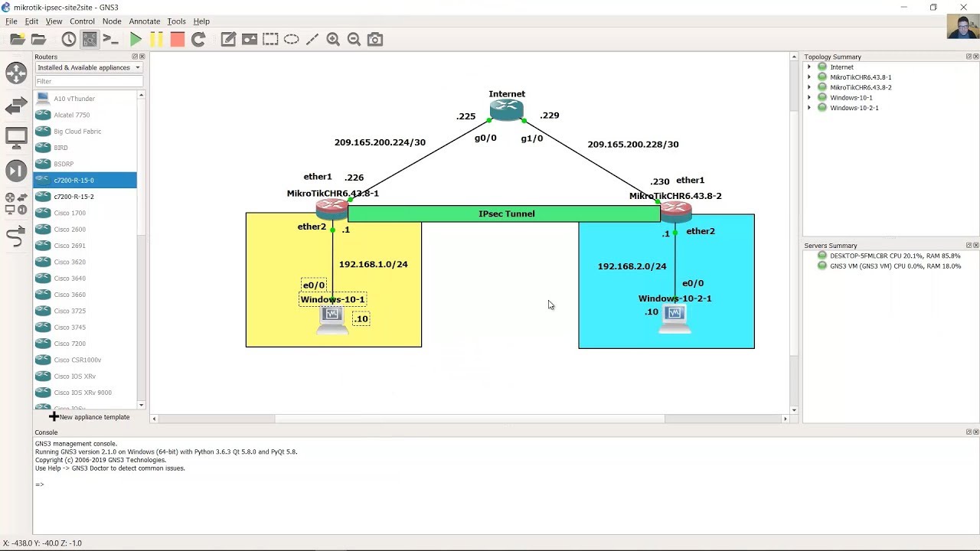
Task: Select c7200-R-15-2 router template
Action: pyautogui.click(x=85, y=197)
